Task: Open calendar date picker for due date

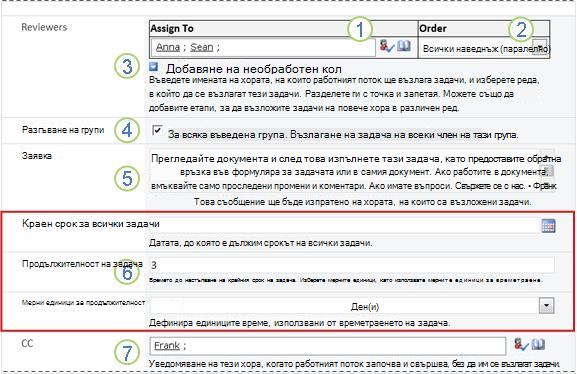Action: pyautogui.click(x=548, y=226)
